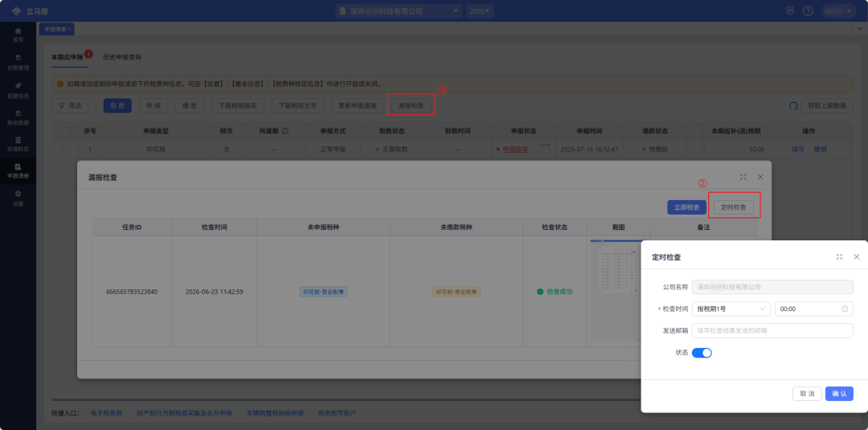The image size is (868, 430).
Task: Open 税源信息 in the left sidebar
Action: [18, 90]
